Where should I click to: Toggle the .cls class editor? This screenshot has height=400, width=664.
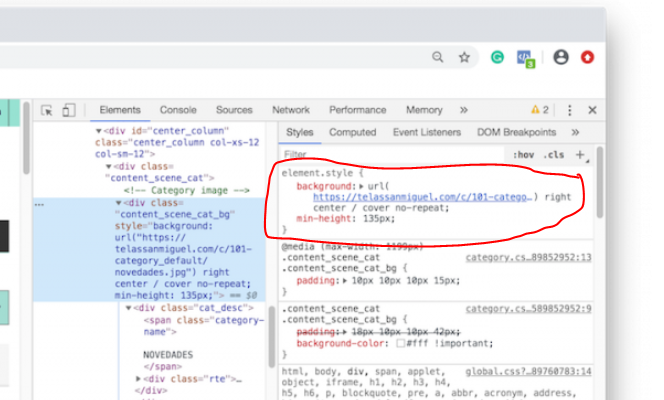coord(553,155)
